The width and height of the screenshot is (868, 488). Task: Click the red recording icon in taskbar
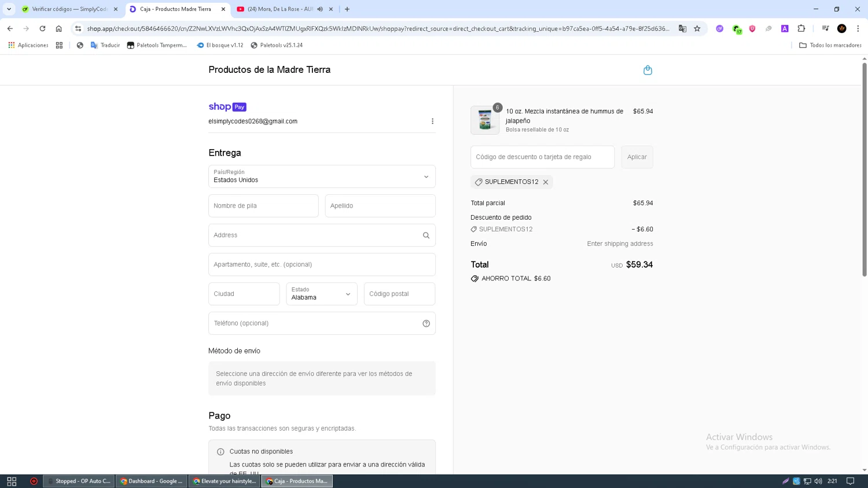click(34, 481)
